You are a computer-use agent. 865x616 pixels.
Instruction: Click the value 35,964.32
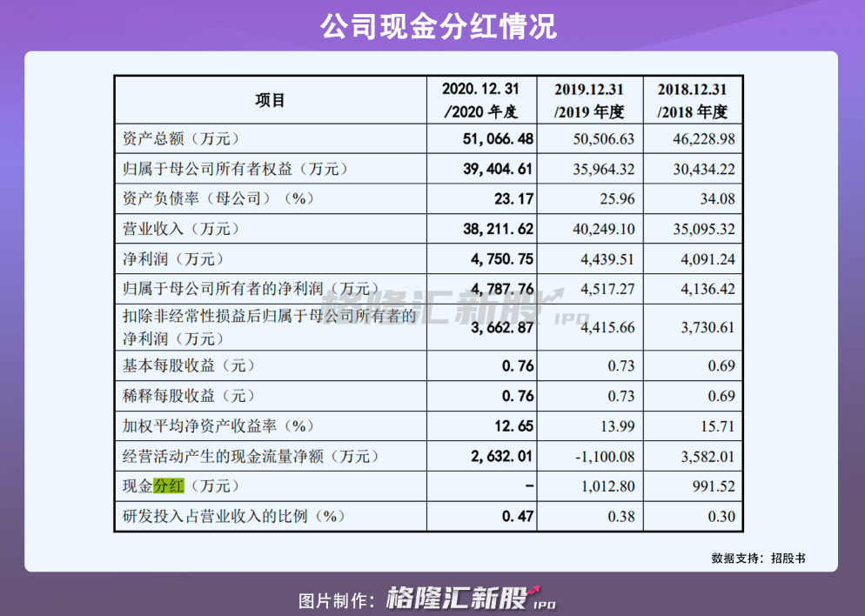point(604,170)
